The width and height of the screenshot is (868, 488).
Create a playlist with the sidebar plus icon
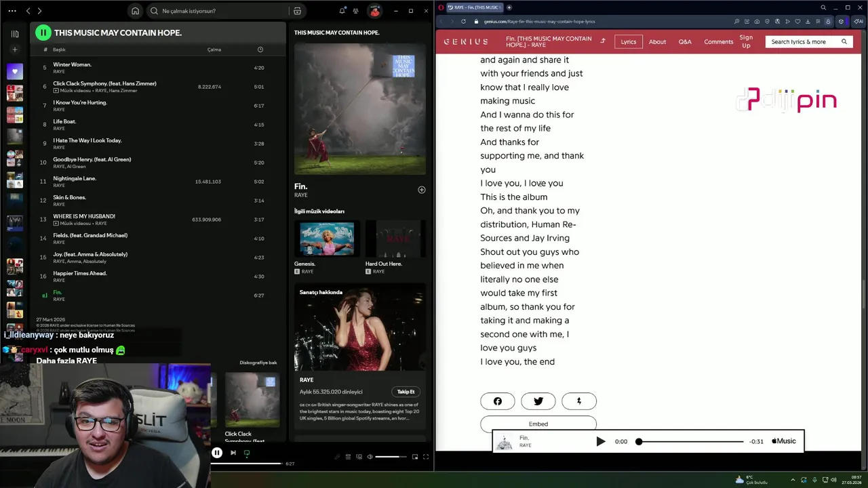pos(15,49)
